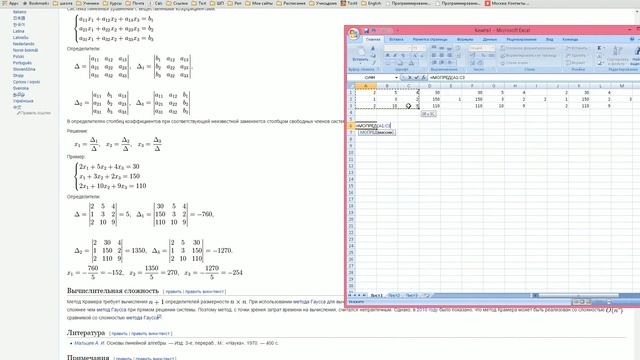Open the Português language link in browser sidebar
The width and height of the screenshot is (640, 360).
click(22, 63)
